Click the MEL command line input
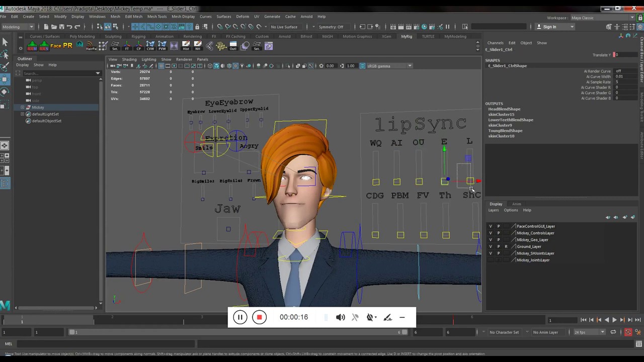Image resolution: width=644 pixels, height=362 pixels. (106, 344)
